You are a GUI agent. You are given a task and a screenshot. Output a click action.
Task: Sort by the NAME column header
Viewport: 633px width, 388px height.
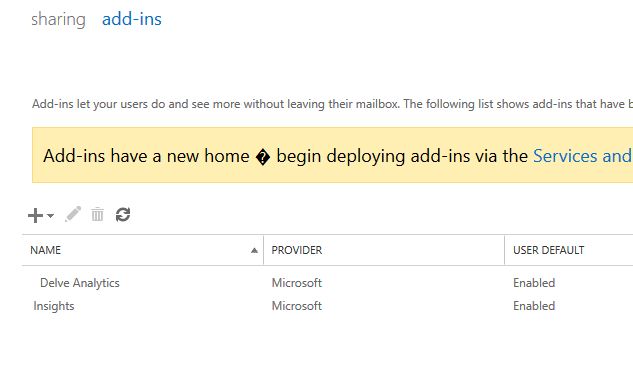pyautogui.click(x=45, y=250)
